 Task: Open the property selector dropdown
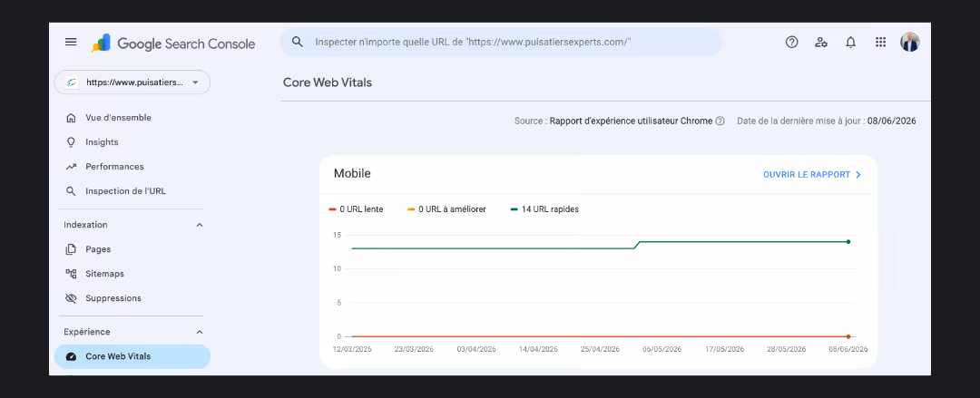(132, 83)
